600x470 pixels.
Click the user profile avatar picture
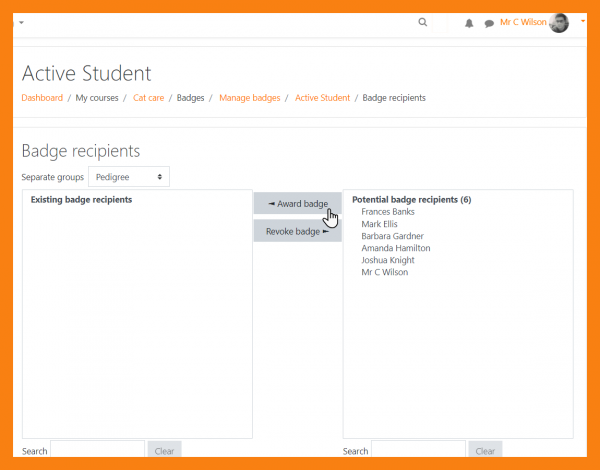point(559,22)
